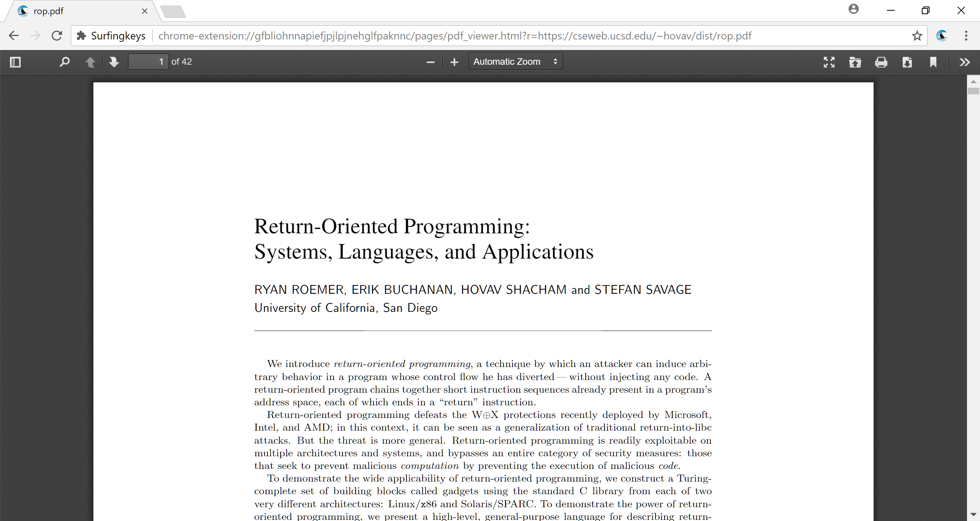Open the browser profile menu
980x521 pixels.
853,9
